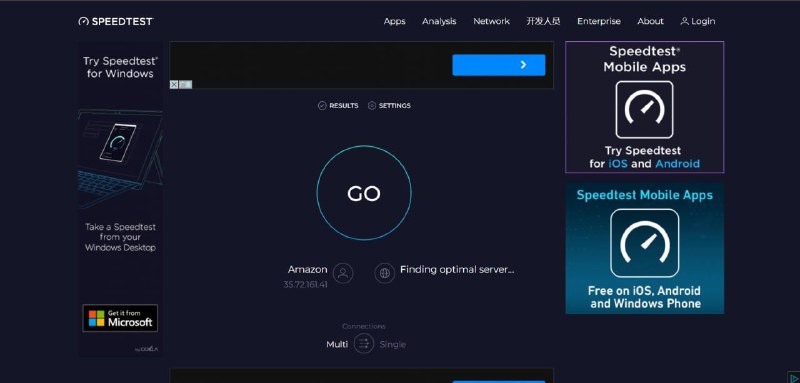Image resolution: width=800 pixels, height=383 pixels.
Task: Open the Analysis menu
Action: pos(439,21)
